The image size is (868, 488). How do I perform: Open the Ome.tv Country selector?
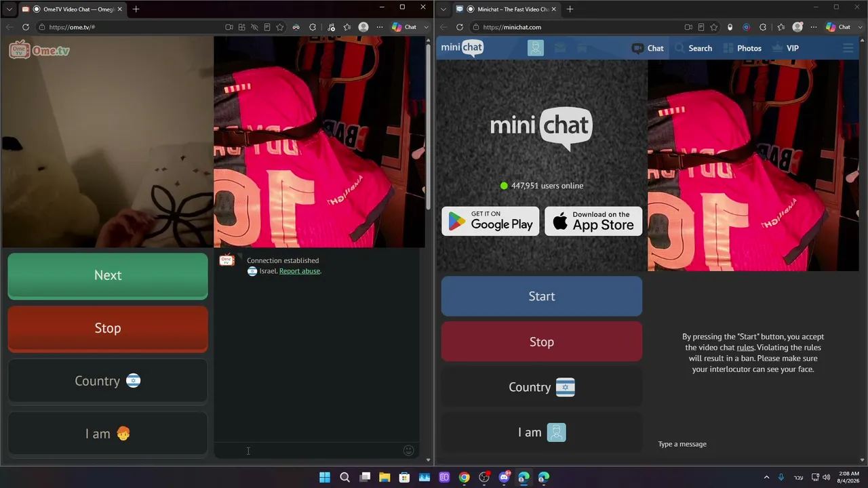[108, 381]
